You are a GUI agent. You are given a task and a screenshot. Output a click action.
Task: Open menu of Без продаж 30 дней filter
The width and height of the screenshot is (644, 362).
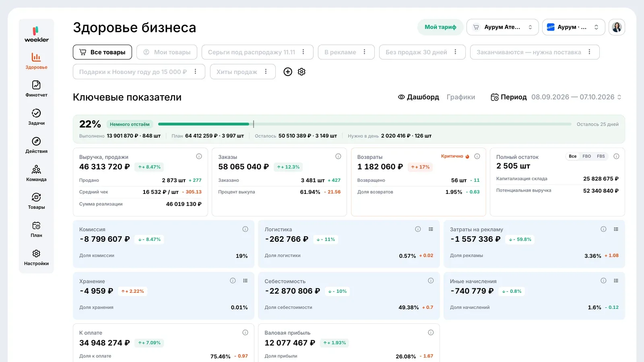455,52
